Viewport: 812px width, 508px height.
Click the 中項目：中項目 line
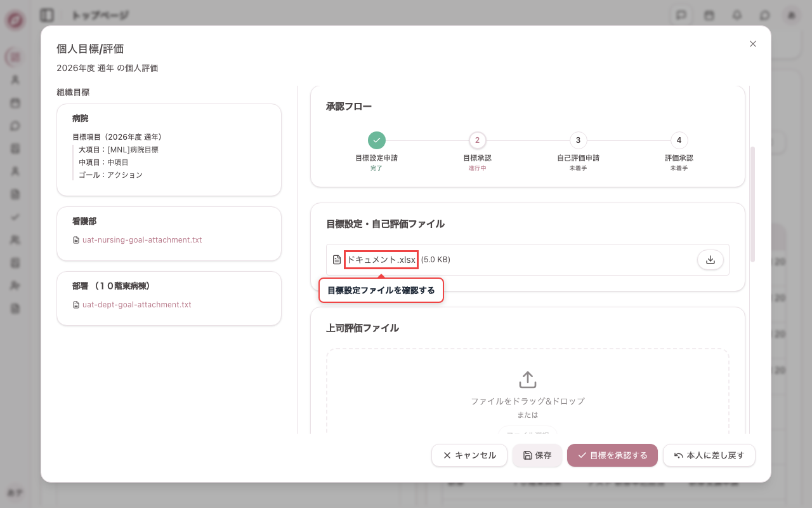[103, 163]
